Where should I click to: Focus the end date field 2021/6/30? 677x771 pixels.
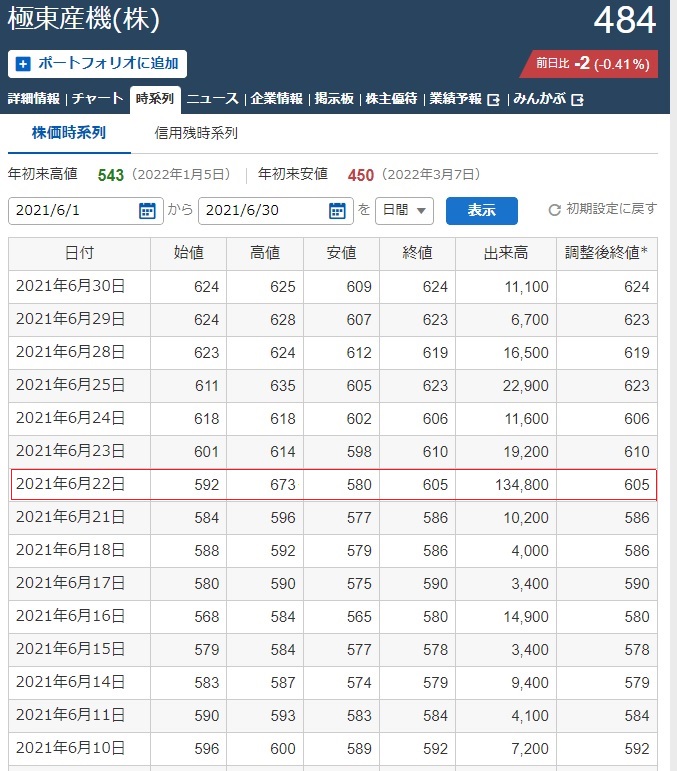click(275, 211)
